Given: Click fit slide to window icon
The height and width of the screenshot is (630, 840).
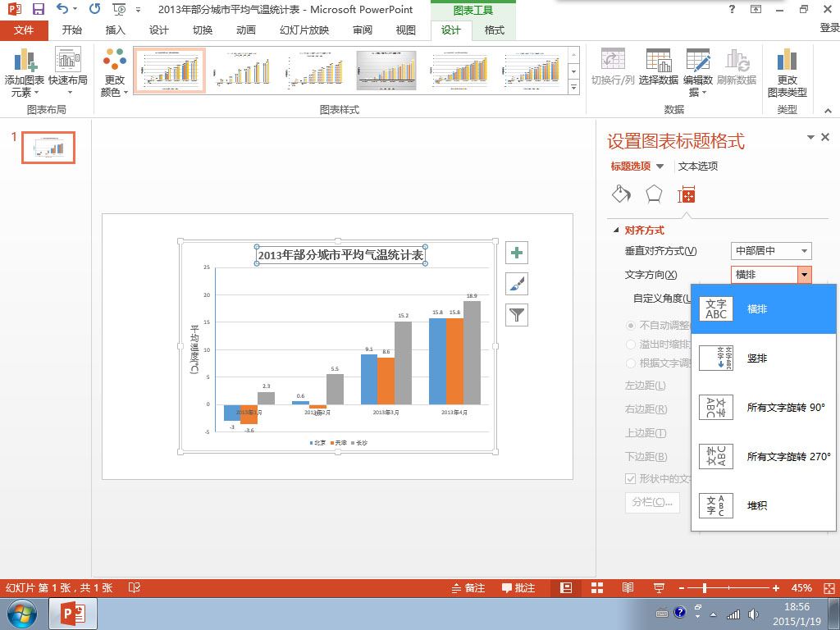Looking at the screenshot, I should coord(829,588).
